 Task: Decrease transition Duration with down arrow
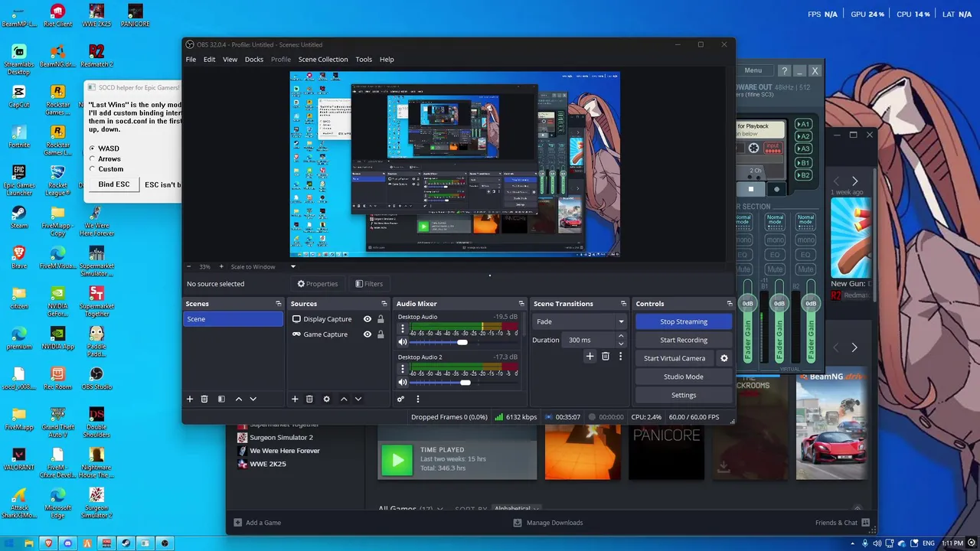pyautogui.click(x=621, y=344)
